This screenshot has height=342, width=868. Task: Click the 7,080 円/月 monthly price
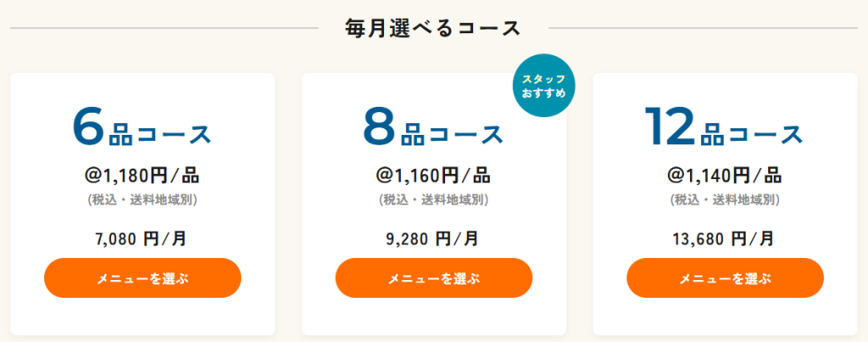click(142, 239)
